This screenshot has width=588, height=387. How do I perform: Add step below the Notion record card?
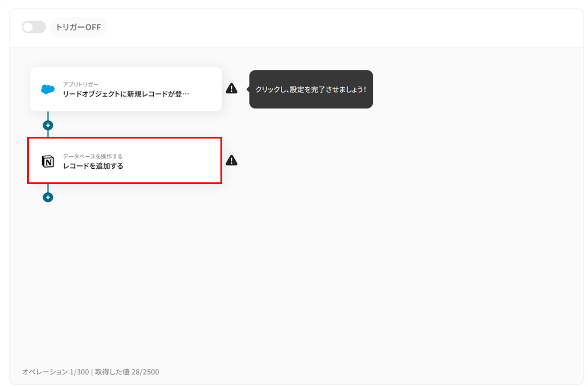[48, 197]
